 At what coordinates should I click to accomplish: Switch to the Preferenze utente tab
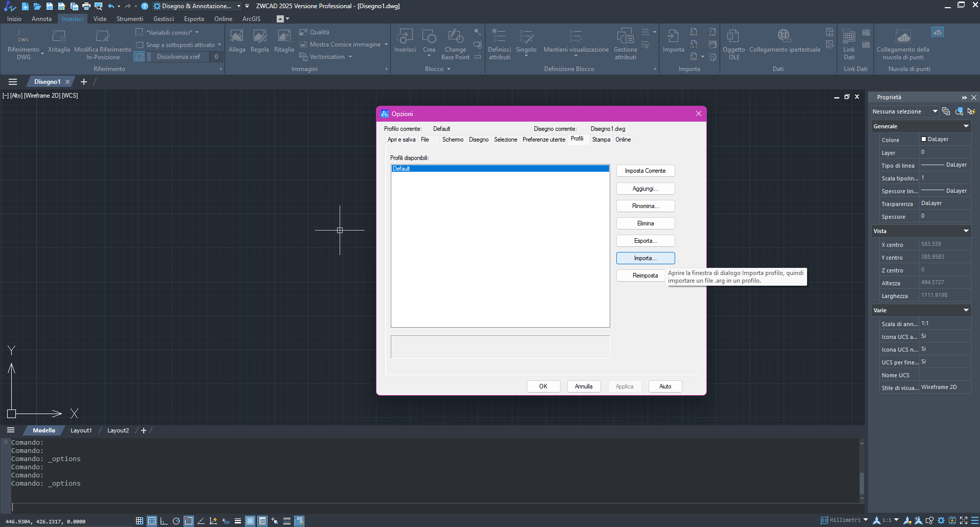(x=544, y=140)
